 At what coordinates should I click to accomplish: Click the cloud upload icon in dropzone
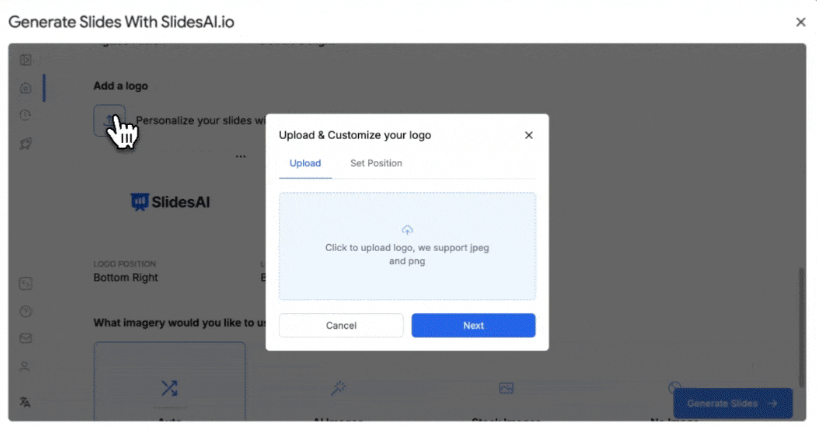point(407,230)
